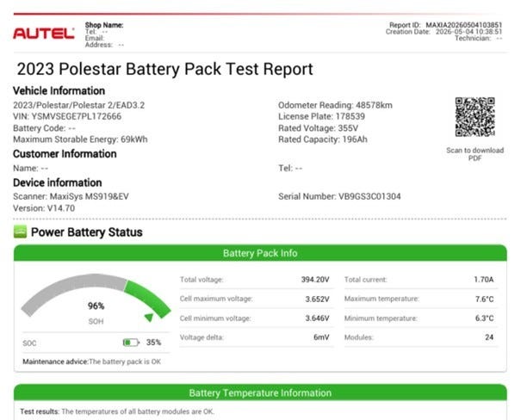Click the 35% SOC value
Screen dimensions: 521x420
(x=154, y=343)
